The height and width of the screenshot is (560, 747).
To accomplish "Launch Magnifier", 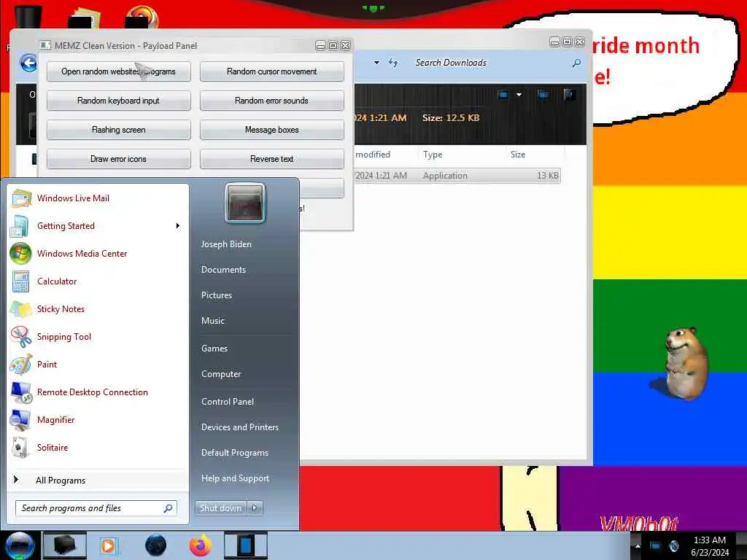I will click(55, 419).
